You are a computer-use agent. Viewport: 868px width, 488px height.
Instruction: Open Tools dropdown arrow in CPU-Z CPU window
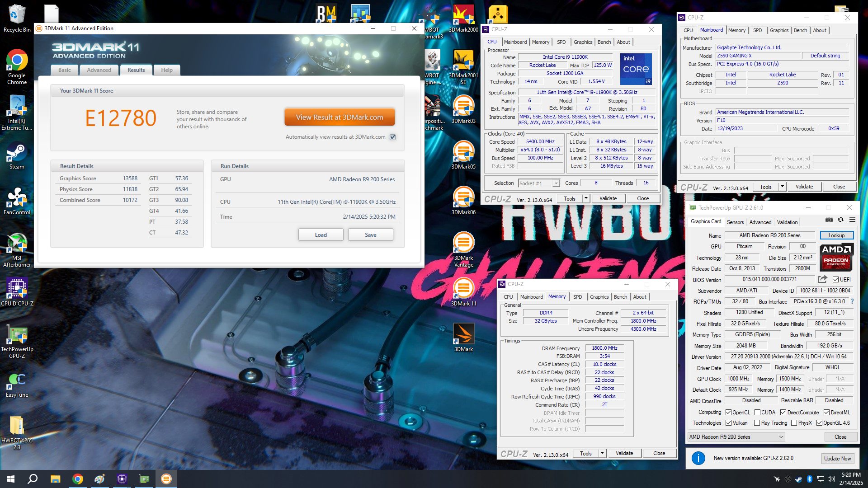586,198
